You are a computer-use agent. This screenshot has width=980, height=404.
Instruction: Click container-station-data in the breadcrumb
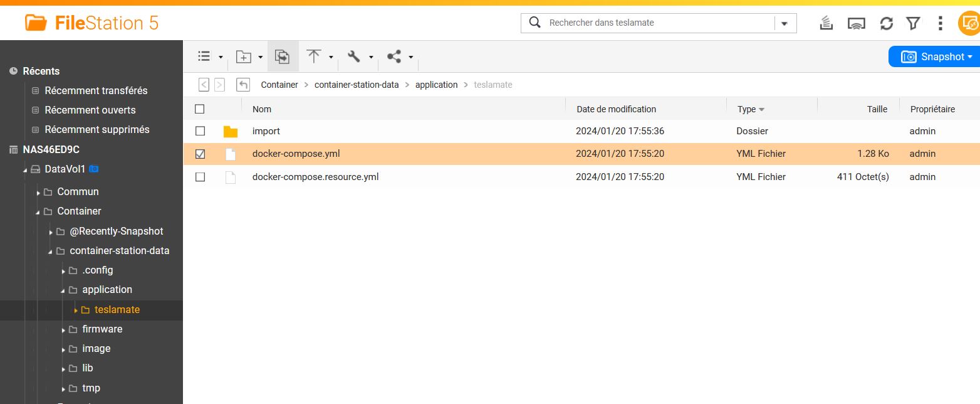[357, 85]
